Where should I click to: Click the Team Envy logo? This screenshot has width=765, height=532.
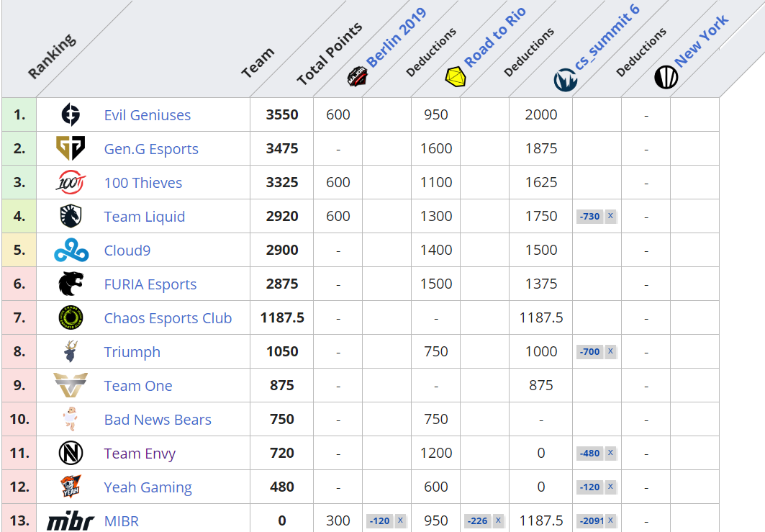71,453
